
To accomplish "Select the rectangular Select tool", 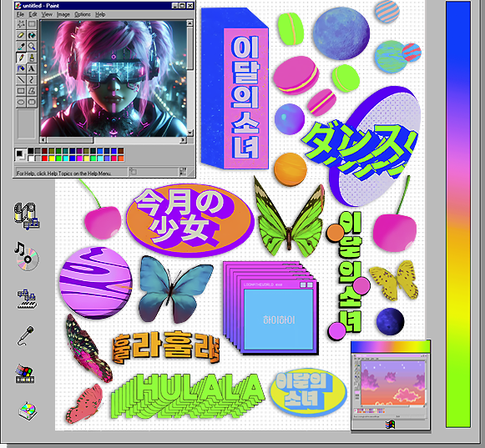I will coord(32,24).
